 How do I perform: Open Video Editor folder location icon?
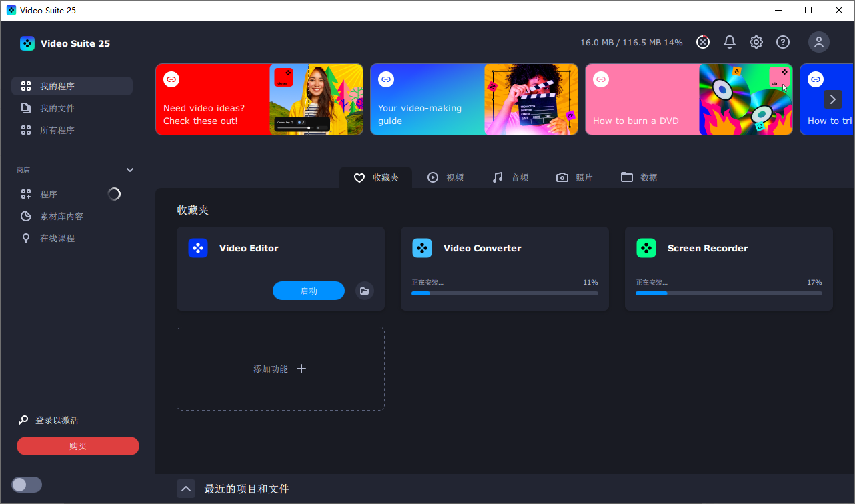coord(364,291)
